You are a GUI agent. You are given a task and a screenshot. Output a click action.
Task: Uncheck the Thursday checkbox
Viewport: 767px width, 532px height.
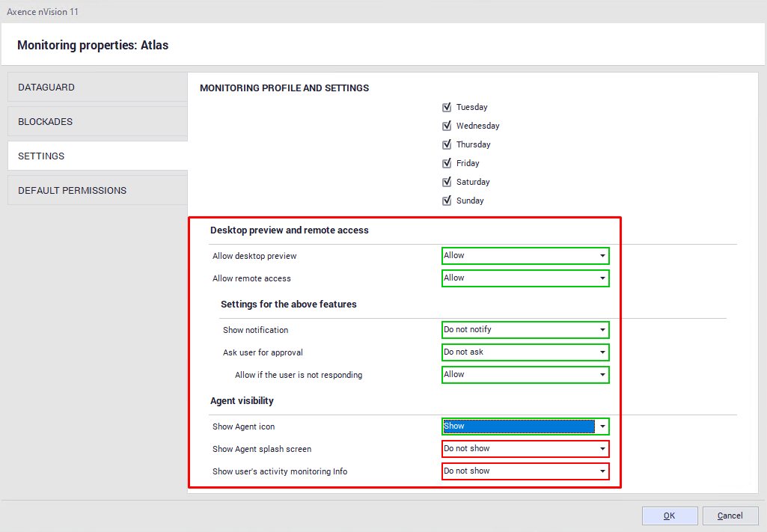[447, 144]
